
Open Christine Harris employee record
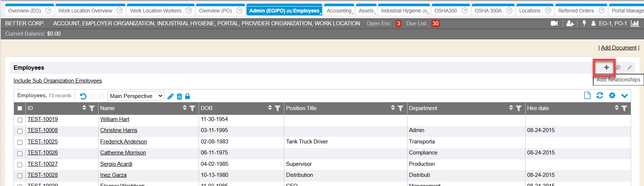118,130
